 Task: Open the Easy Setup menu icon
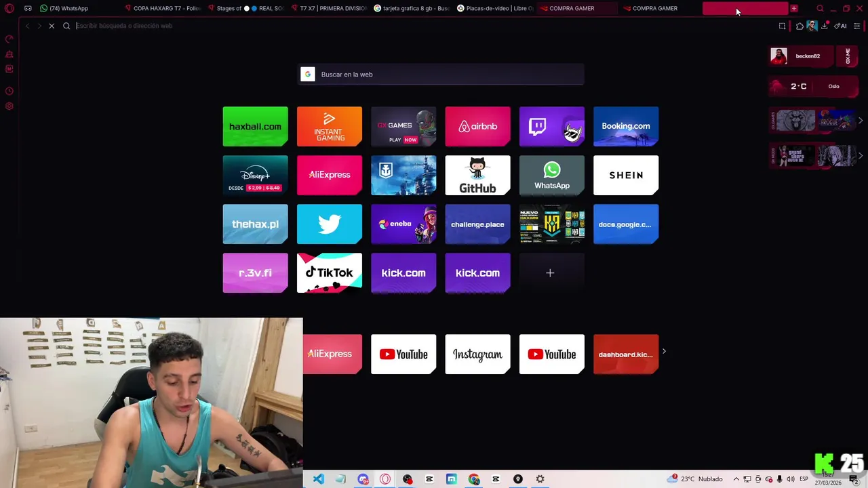tap(857, 26)
